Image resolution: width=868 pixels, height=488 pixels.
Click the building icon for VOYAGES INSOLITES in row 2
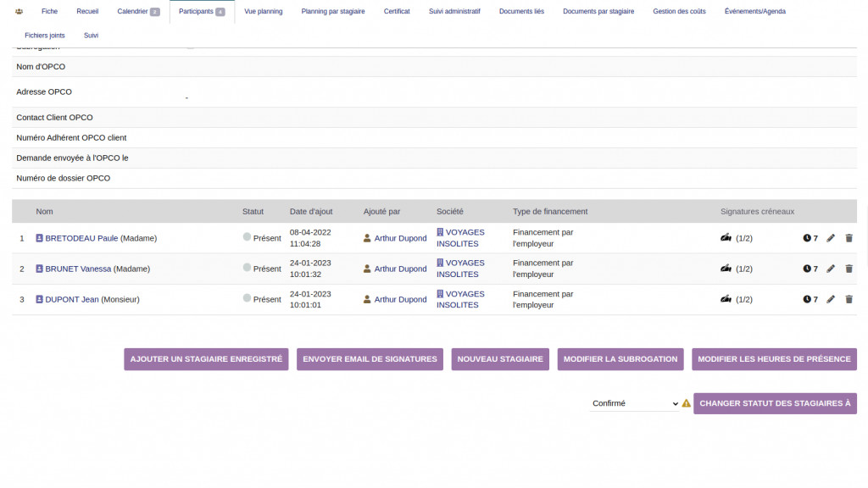(440, 263)
